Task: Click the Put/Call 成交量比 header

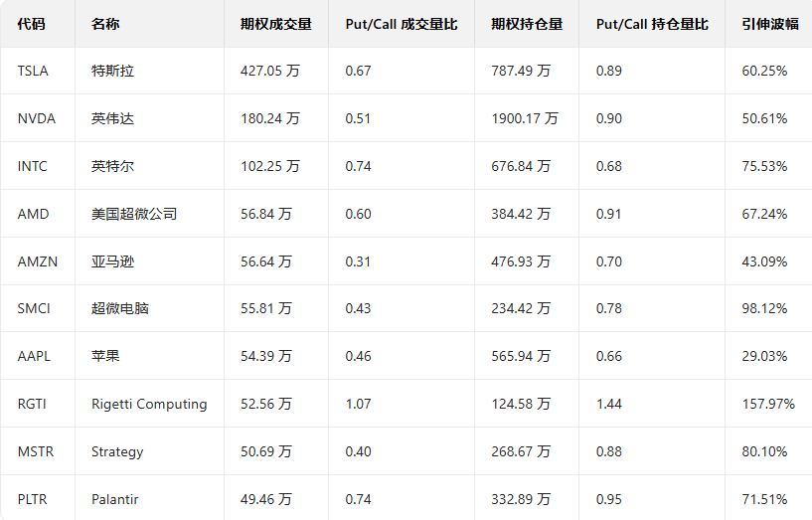Action: click(x=402, y=24)
